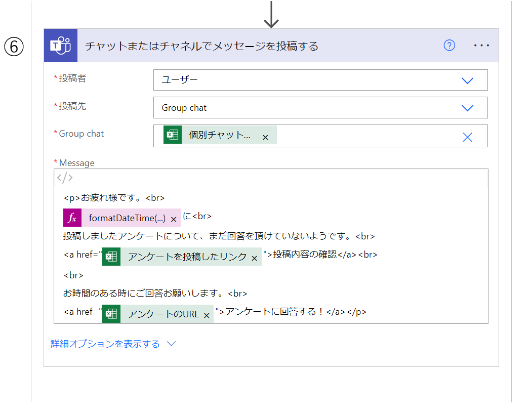Expand advanced options chevron
532x416 pixels.
(x=171, y=344)
